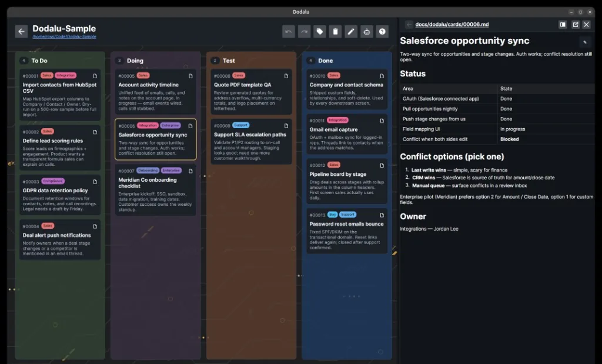Click the Blocked state cell
Screen dimensions: 602x364
[510, 139]
